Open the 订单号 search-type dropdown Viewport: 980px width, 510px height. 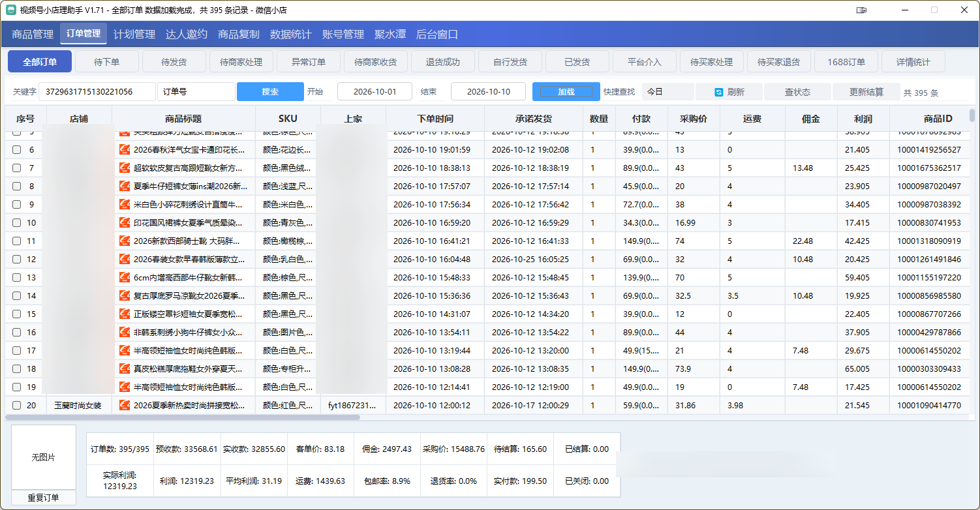click(x=196, y=91)
